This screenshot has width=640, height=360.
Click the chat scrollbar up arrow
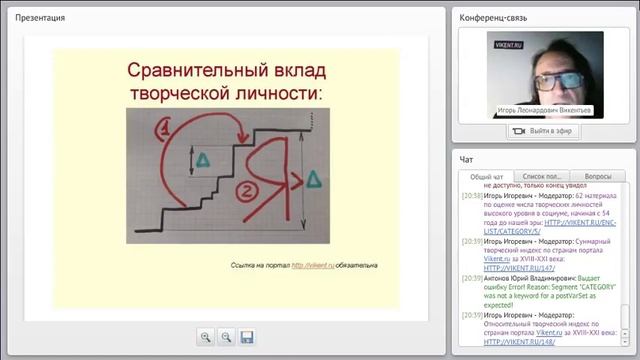click(625, 333)
